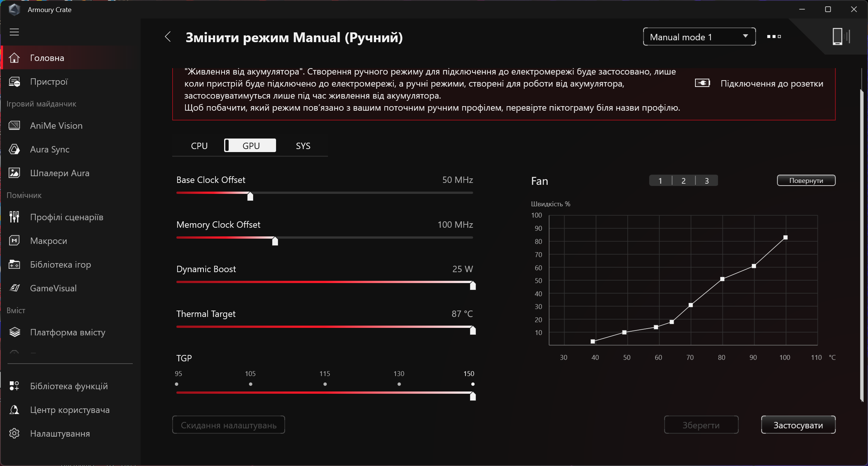This screenshot has width=868, height=466.
Task: Open the three-squares options menu
Action: 774,37
